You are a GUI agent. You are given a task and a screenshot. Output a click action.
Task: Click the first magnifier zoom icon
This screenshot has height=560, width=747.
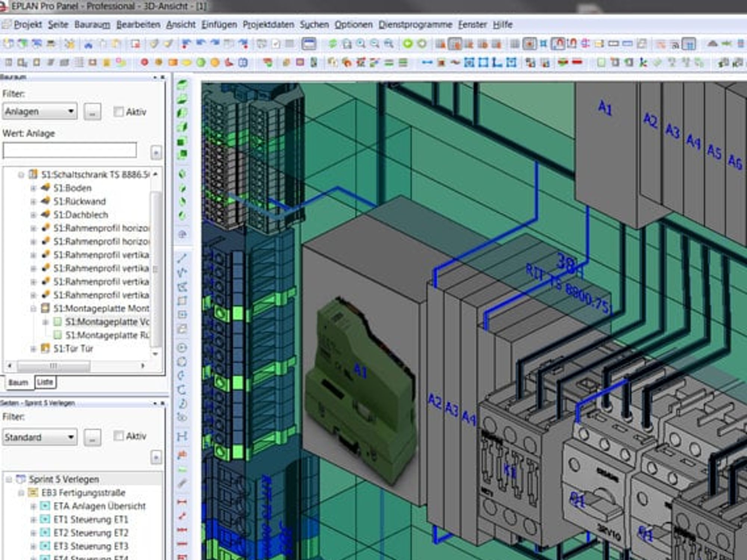(361, 44)
